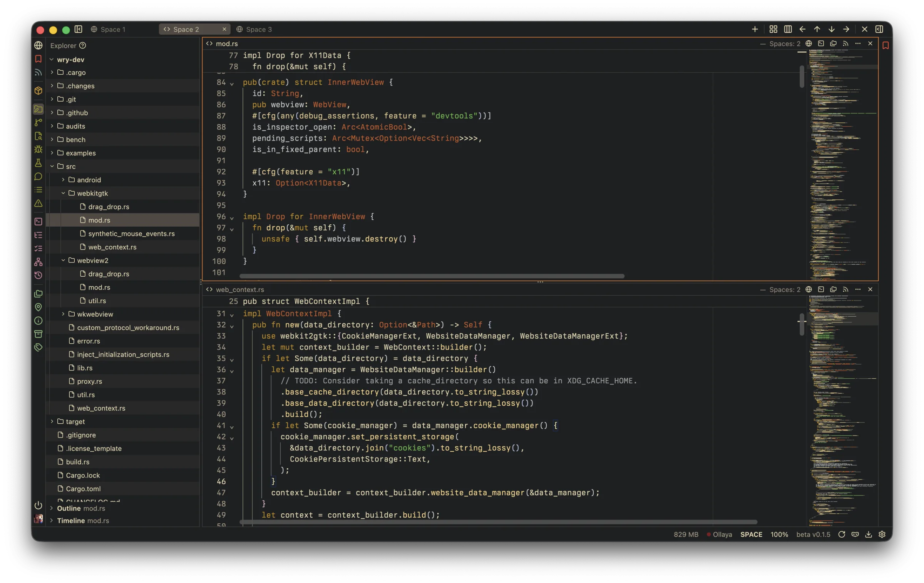Open the testing flask icon in sidebar
The image size is (924, 583).
38,163
